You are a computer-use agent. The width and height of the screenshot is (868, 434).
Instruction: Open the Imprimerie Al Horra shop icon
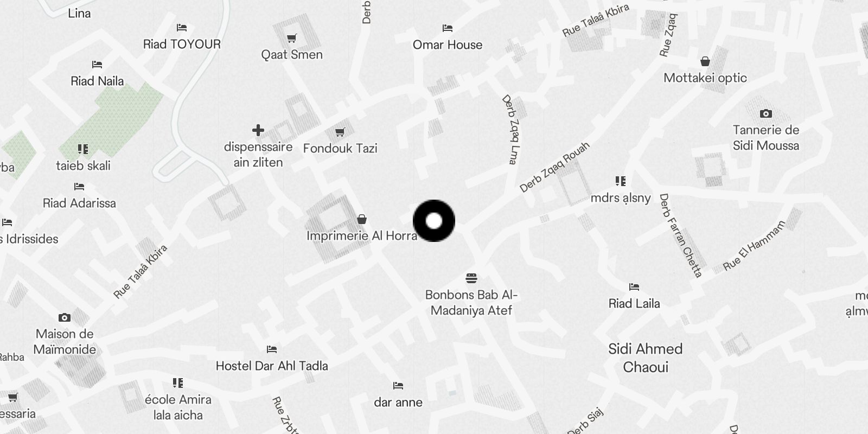(362, 219)
